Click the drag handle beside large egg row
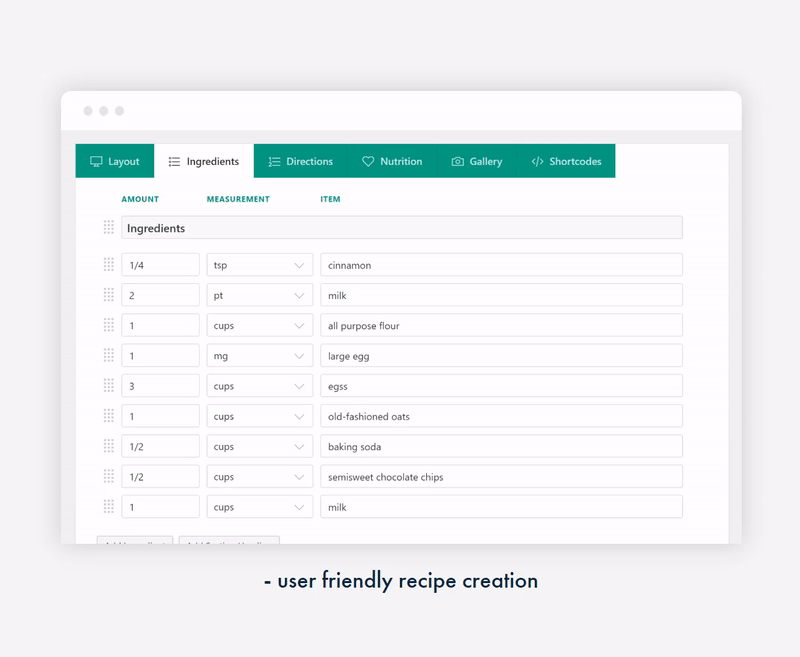This screenshot has height=657, width=800. pyautogui.click(x=109, y=355)
